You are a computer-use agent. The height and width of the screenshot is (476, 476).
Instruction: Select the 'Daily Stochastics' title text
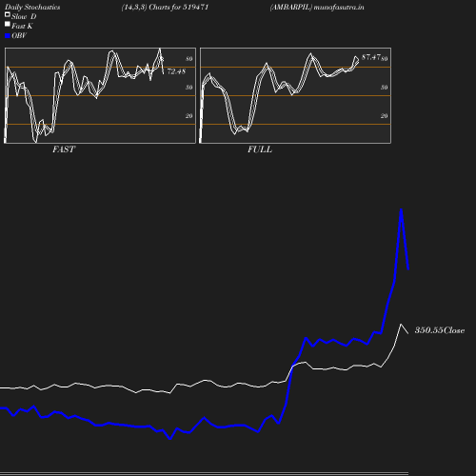tap(32, 8)
